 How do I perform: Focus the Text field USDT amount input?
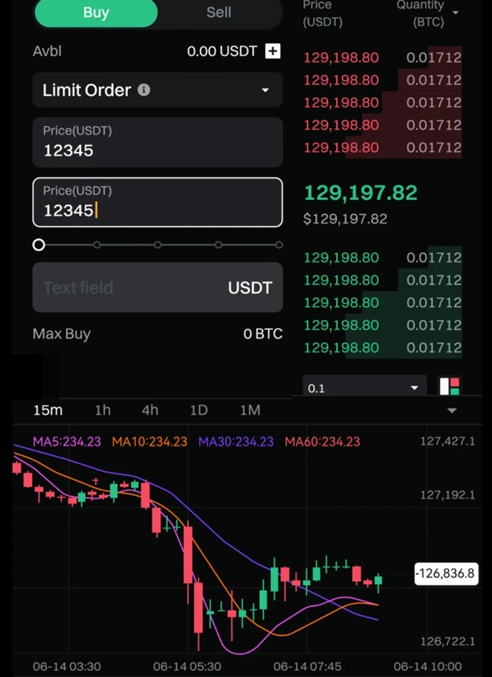click(158, 287)
